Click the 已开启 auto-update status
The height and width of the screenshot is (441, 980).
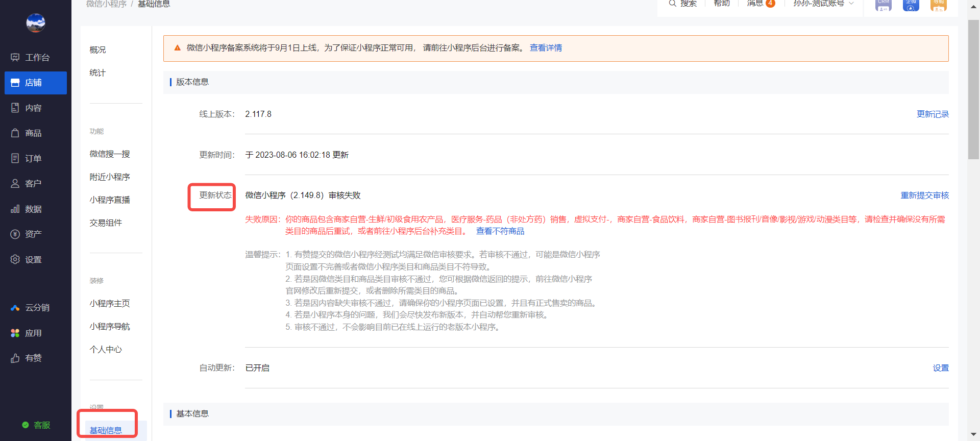257,367
